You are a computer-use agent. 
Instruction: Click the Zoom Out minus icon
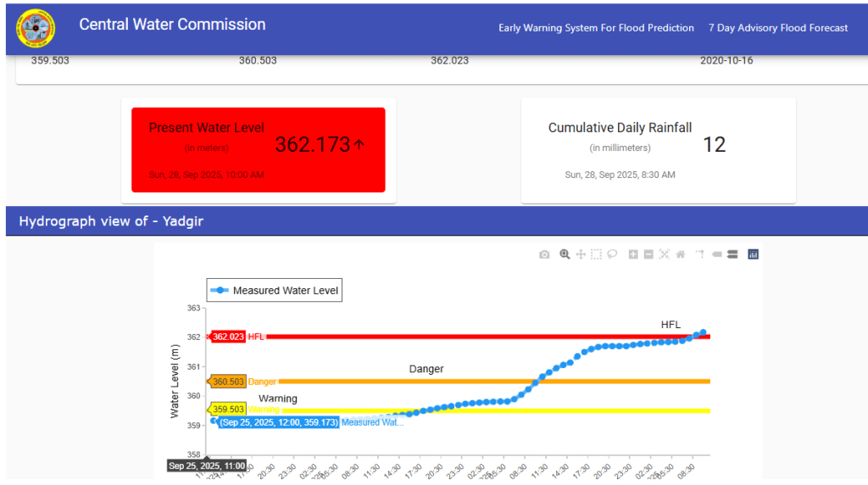tap(648, 254)
